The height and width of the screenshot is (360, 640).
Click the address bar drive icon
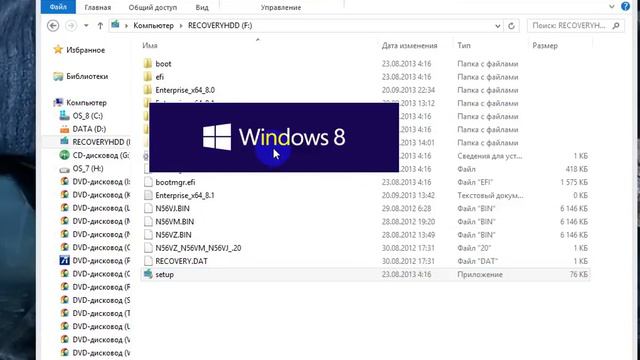[116, 25]
